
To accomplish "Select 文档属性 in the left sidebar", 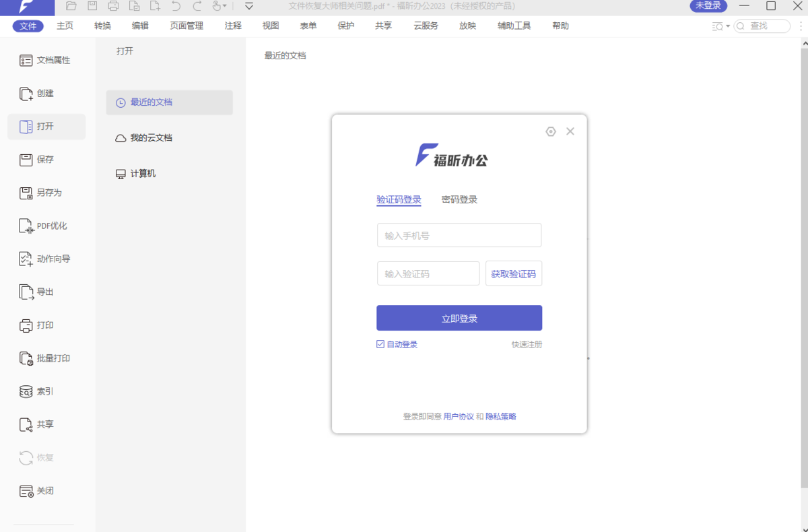I will (46, 60).
